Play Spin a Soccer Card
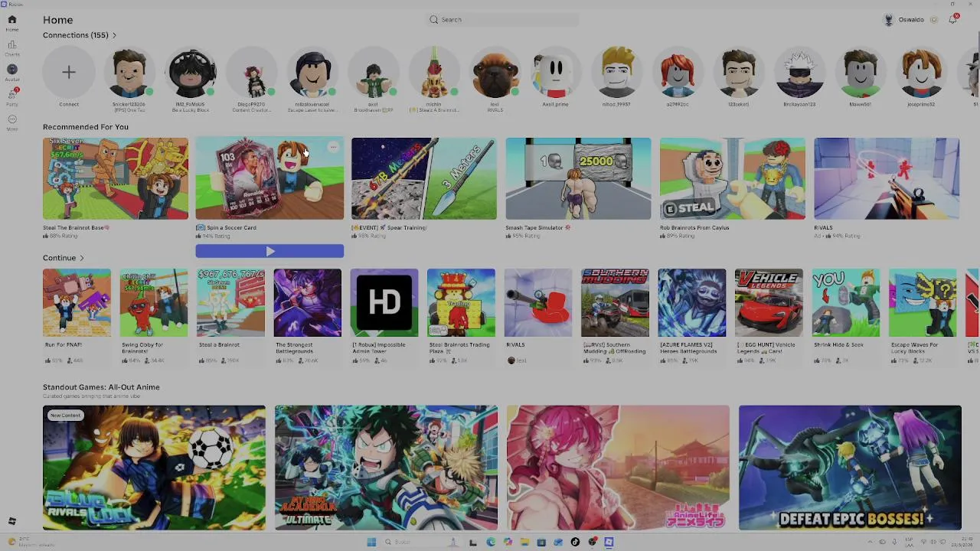This screenshot has width=980, height=551. (269, 251)
